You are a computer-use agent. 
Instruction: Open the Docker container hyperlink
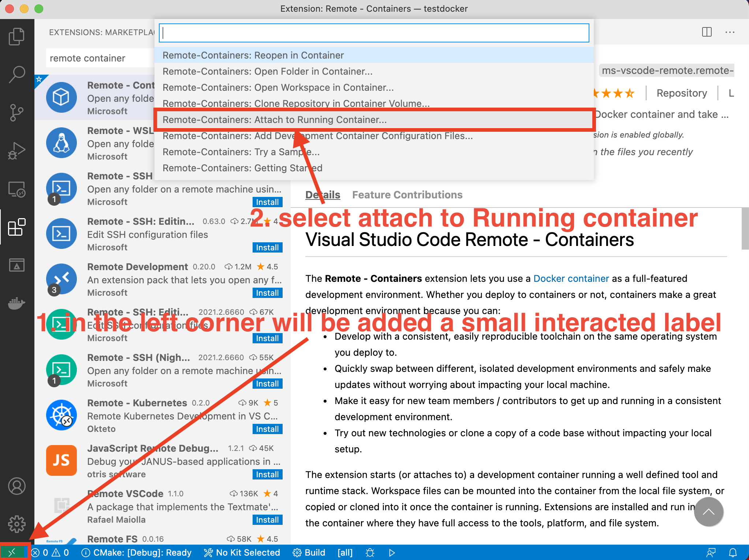pyautogui.click(x=571, y=279)
